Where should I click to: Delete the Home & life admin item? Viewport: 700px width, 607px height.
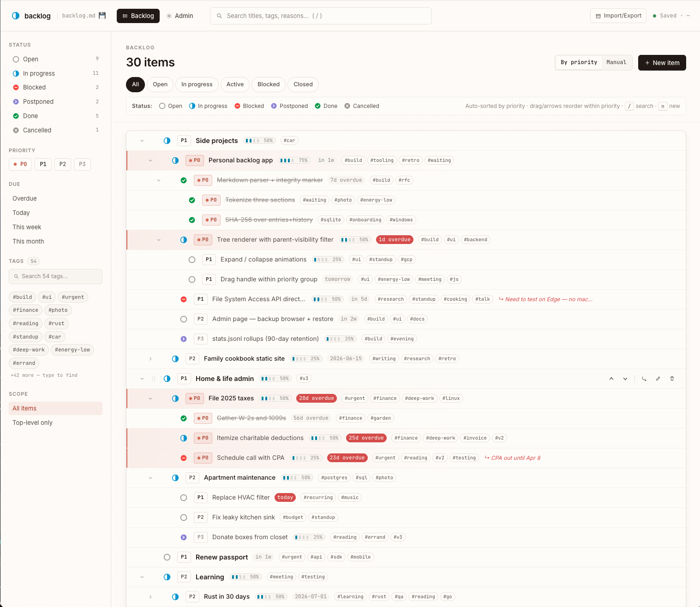[x=672, y=379]
